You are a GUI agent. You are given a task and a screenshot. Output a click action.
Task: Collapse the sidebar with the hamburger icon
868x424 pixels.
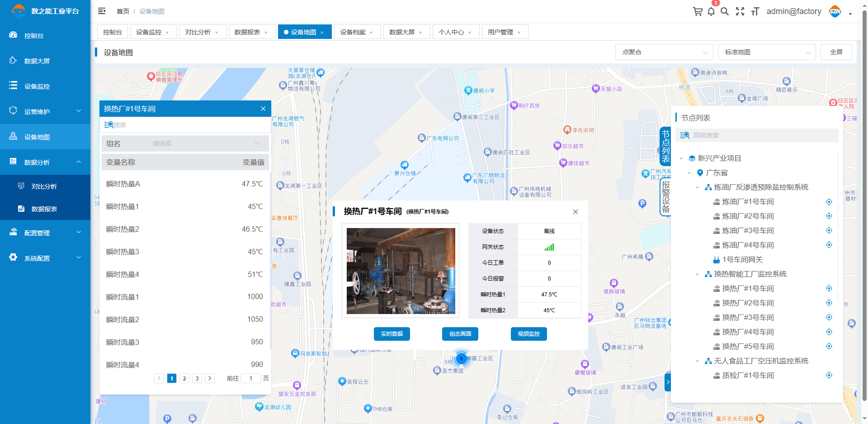102,11
